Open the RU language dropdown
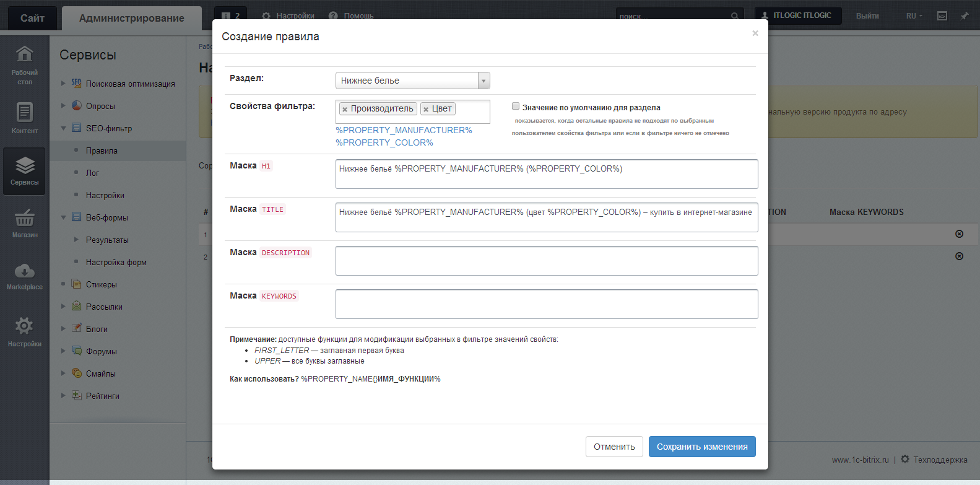Viewport: 980px width, 485px height. (x=914, y=15)
